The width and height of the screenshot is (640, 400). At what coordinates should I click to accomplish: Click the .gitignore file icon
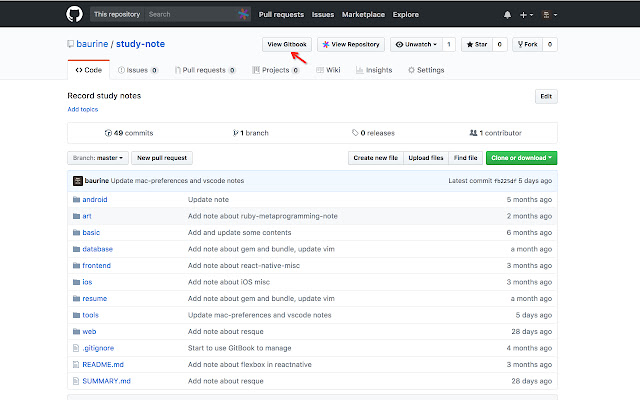pos(76,348)
